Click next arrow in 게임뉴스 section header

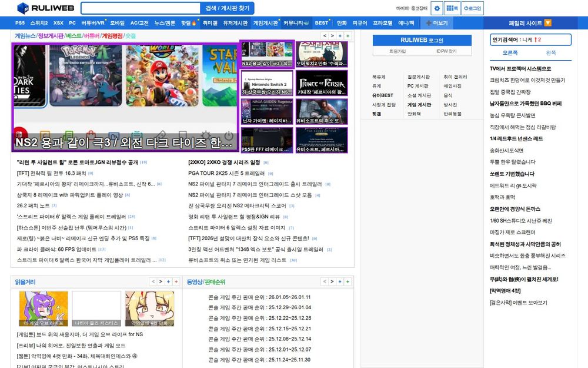tap(332, 36)
